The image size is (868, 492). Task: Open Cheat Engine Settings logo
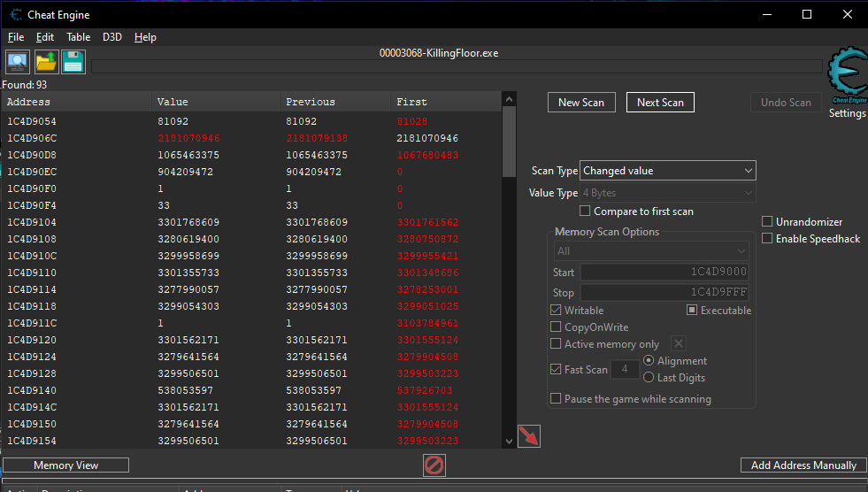846,74
